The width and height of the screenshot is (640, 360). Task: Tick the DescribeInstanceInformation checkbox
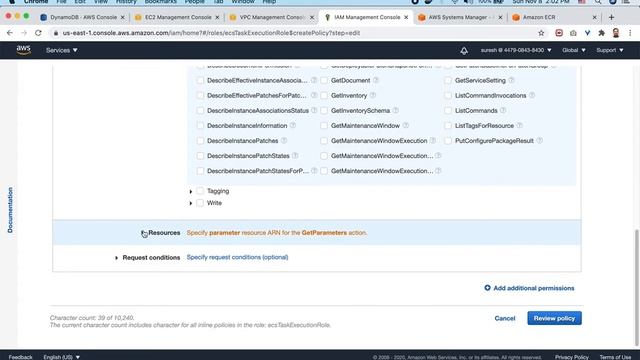[200, 126]
